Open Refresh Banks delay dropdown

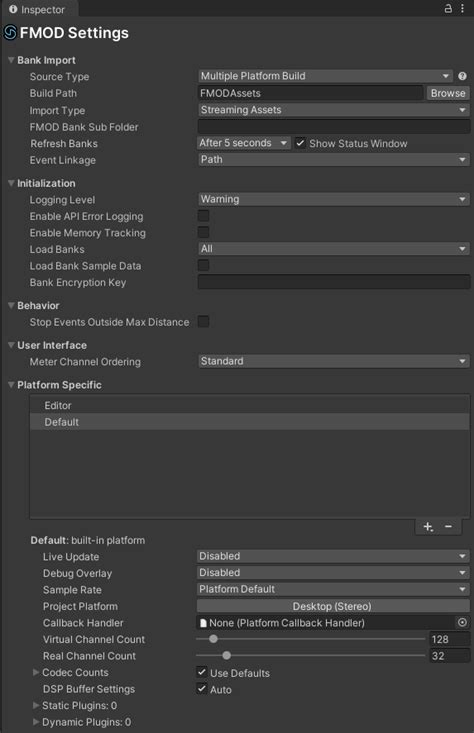click(244, 143)
